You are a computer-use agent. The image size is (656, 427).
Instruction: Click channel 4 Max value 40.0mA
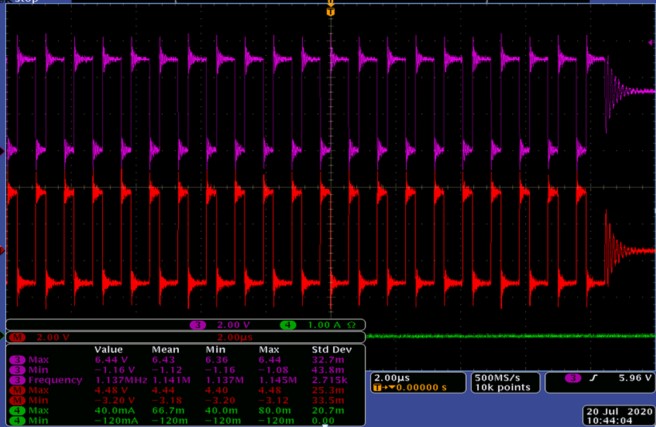[x=114, y=411]
